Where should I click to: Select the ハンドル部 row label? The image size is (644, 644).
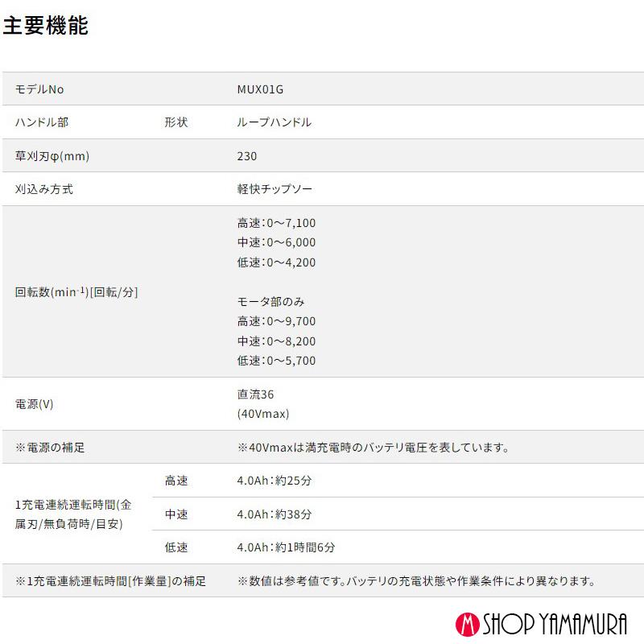39,122
